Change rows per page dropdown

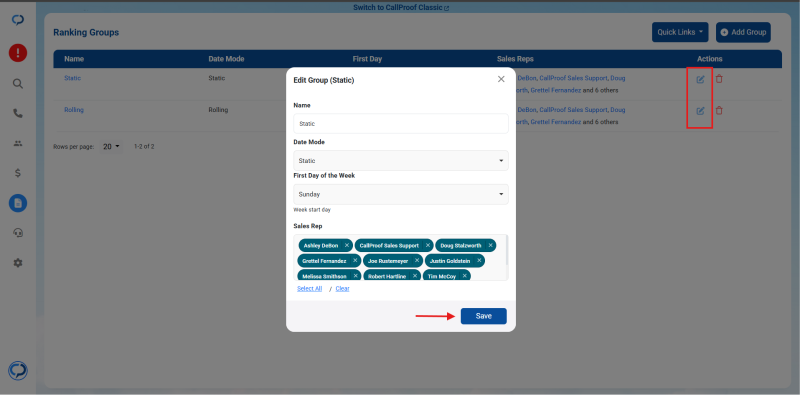(x=111, y=146)
